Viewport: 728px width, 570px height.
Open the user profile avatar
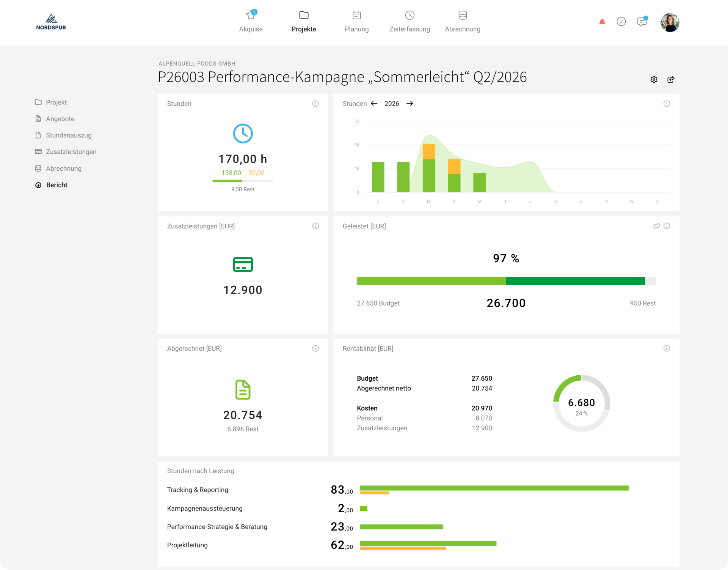pos(670,22)
